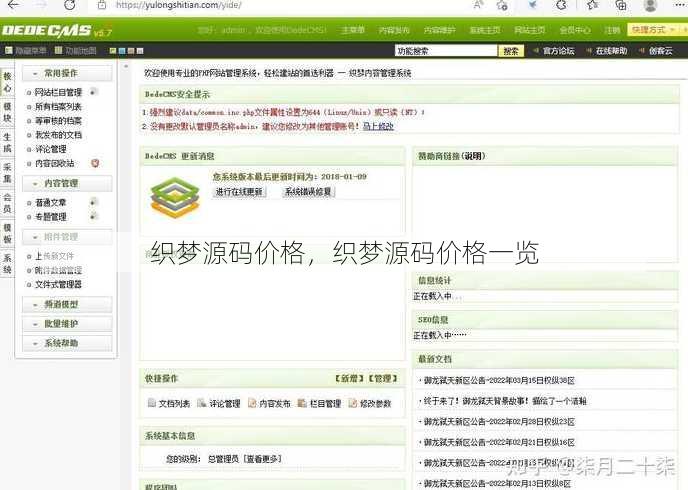The height and width of the screenshot is (490, 688).
Task: Switch to the 会员 vertical tab
Action: [7, 203]
